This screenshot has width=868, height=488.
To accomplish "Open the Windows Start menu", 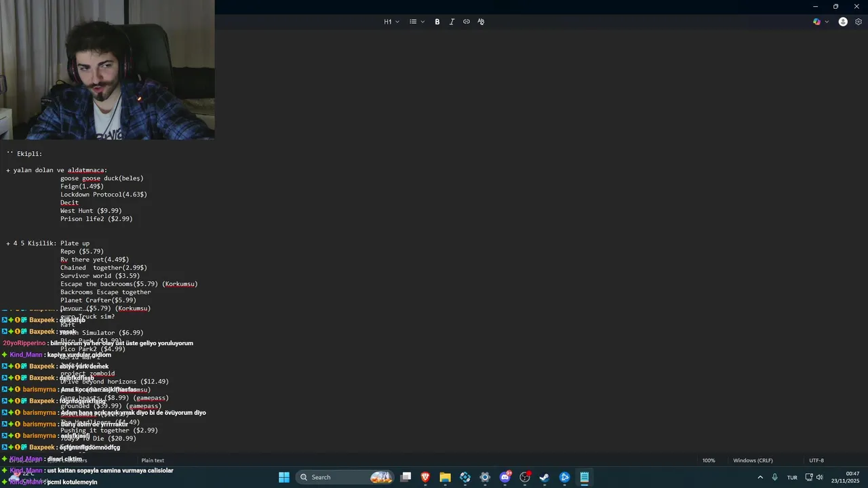I will pos(284,477).
